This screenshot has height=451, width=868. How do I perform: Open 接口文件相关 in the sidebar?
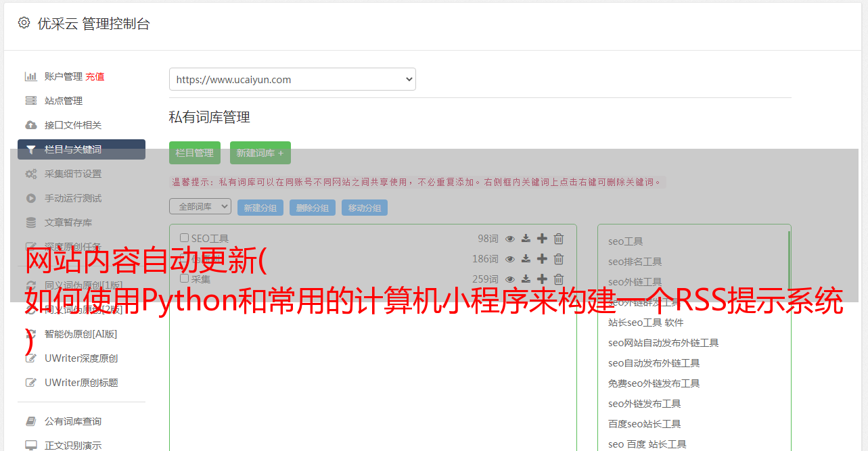pyautogui.click(x=73, y=125)
